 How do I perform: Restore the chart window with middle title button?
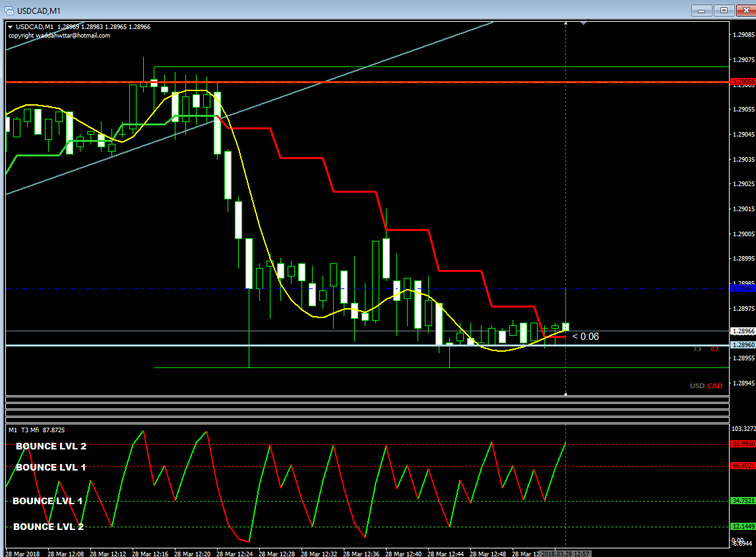(724, 10)
